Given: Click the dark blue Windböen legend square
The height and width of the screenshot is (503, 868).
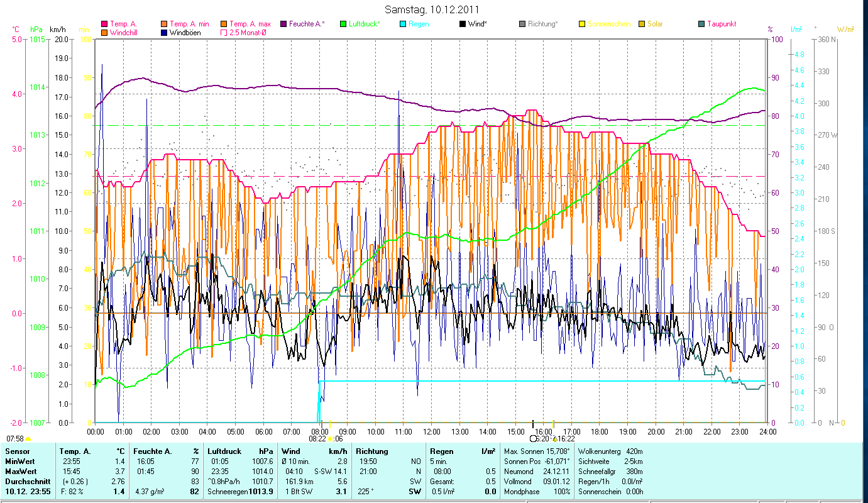Looking at the screenshot, I should pos(165,33).
